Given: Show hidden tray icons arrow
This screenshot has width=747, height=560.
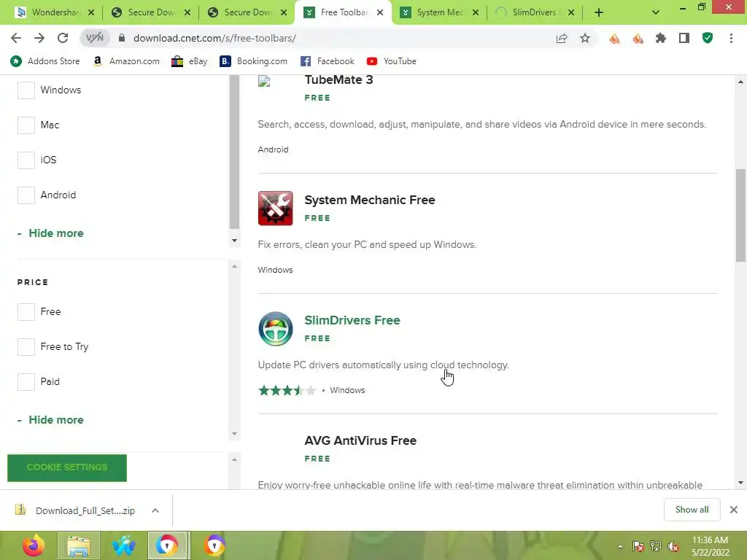Looking at the screenshot, I should point(620,546).
